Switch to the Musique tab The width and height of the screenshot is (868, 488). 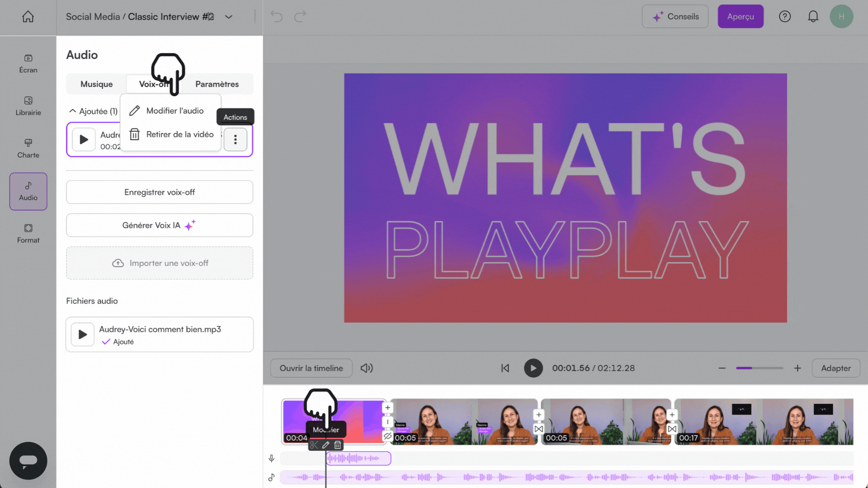(96, 84)
